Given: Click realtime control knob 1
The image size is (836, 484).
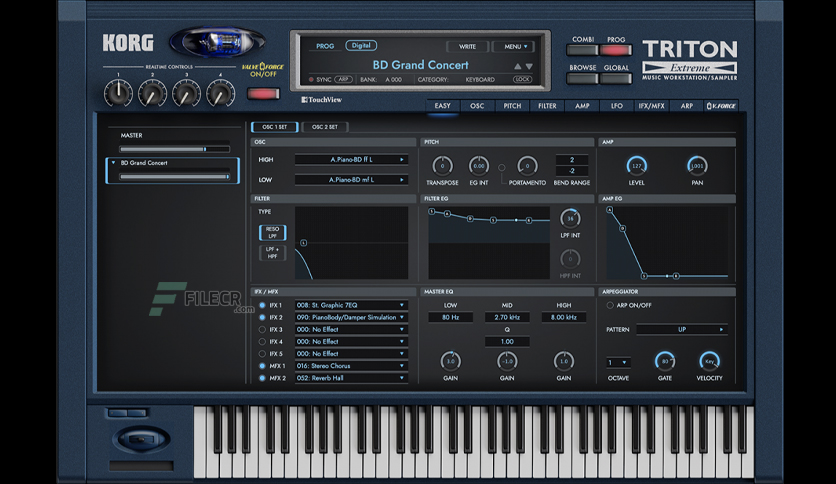Looking at the screenshot, I should (118, 93).
